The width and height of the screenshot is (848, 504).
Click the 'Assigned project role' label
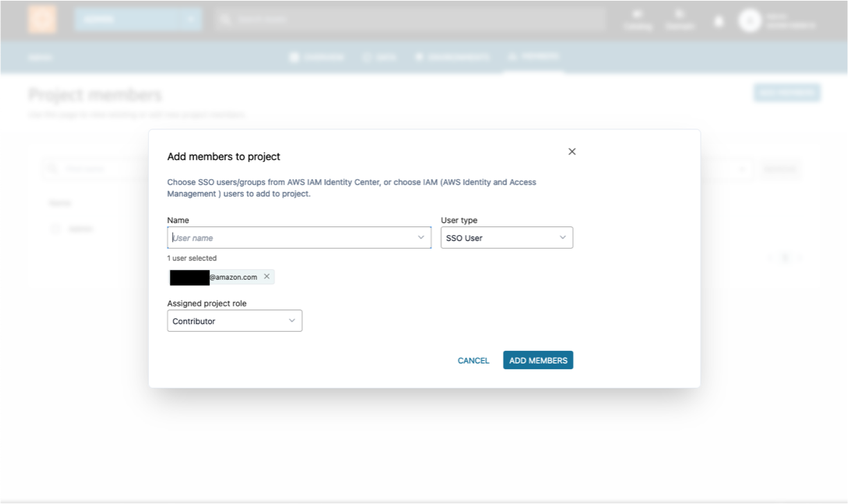click(x=206, y=303)
